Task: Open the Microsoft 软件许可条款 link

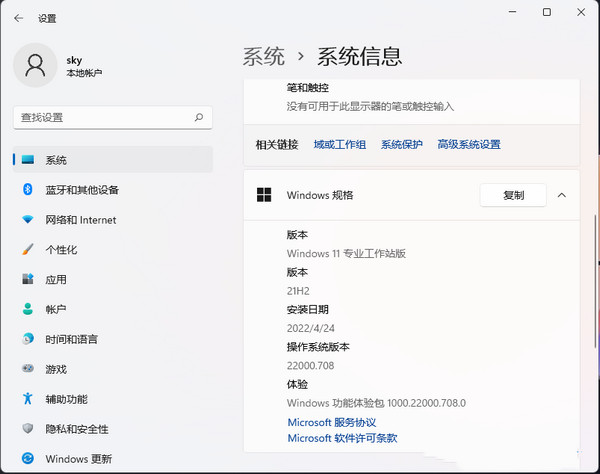Action: (x=342, y=438)
